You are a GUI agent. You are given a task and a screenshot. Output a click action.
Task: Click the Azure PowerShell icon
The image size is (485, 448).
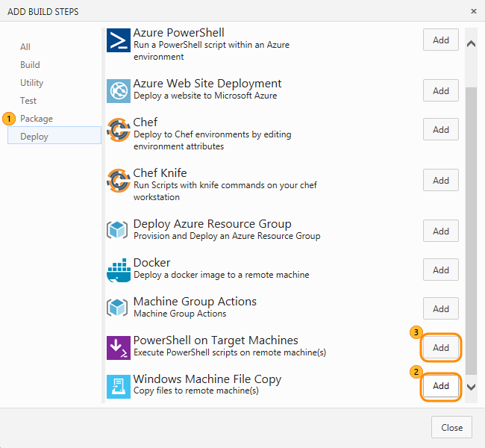[119, 40]
